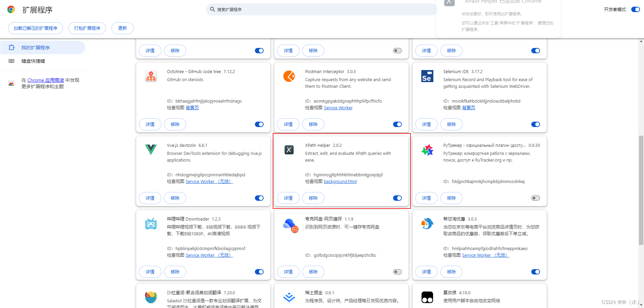Open 帮您淘优惠 Service Worker link
This screenshot has width=644, height=308.
coord(486,255)
